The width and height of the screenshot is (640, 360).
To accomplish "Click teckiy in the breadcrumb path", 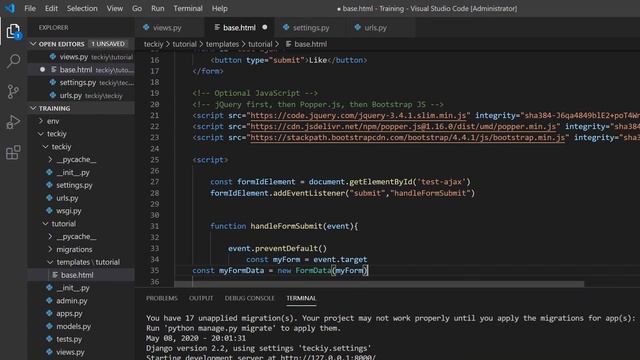I will [x=153, y=44].
